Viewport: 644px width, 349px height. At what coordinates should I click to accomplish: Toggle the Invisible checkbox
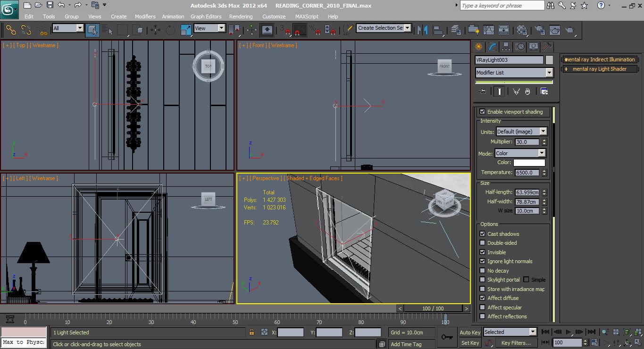(482, 252)
